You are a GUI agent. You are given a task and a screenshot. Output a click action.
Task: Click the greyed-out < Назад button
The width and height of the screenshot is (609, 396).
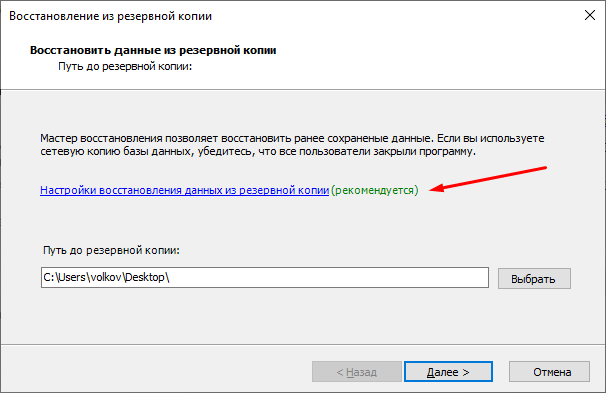pos(357,372)
